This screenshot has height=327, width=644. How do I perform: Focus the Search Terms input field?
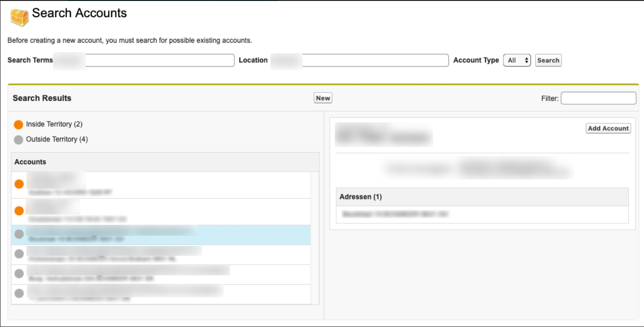[159, 60]
